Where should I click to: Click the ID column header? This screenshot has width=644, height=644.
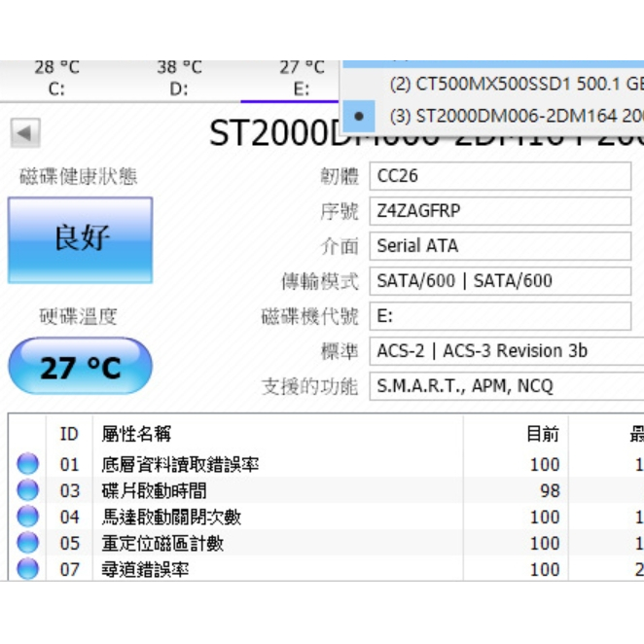point(69,434)
